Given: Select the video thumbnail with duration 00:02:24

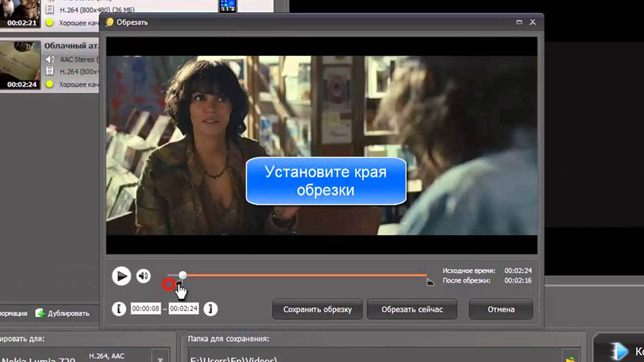Looking at the screenshot, I should coord(21,64).
